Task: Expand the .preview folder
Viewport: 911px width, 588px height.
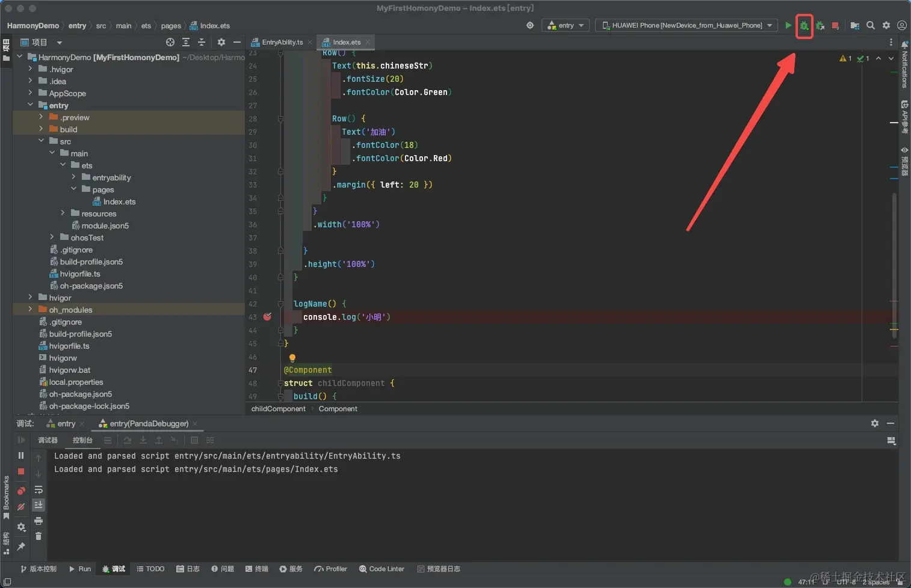Action: [x=41, y=117]
